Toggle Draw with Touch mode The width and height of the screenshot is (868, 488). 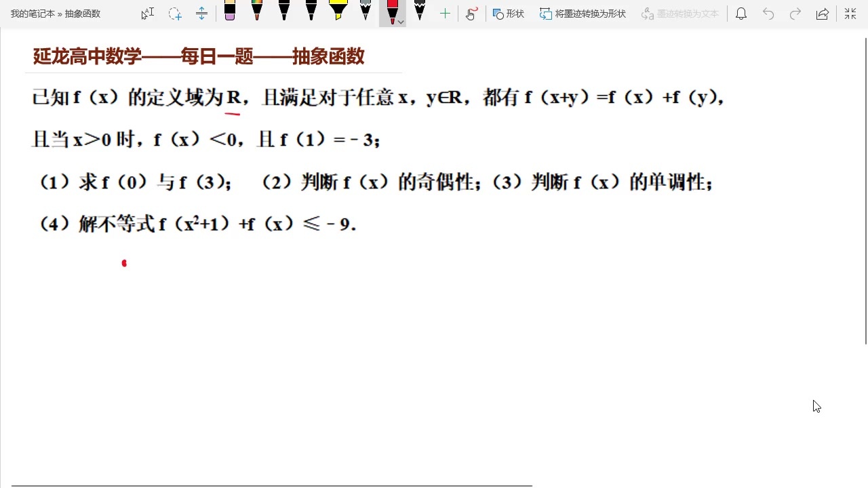point(472,14)
